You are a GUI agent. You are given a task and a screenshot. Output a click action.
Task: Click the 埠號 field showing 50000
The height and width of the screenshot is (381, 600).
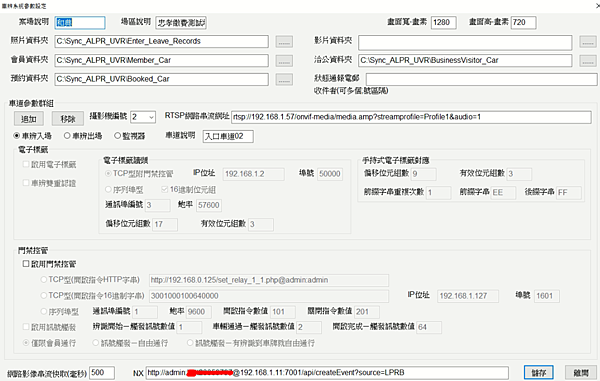click(x=330, y=174)
